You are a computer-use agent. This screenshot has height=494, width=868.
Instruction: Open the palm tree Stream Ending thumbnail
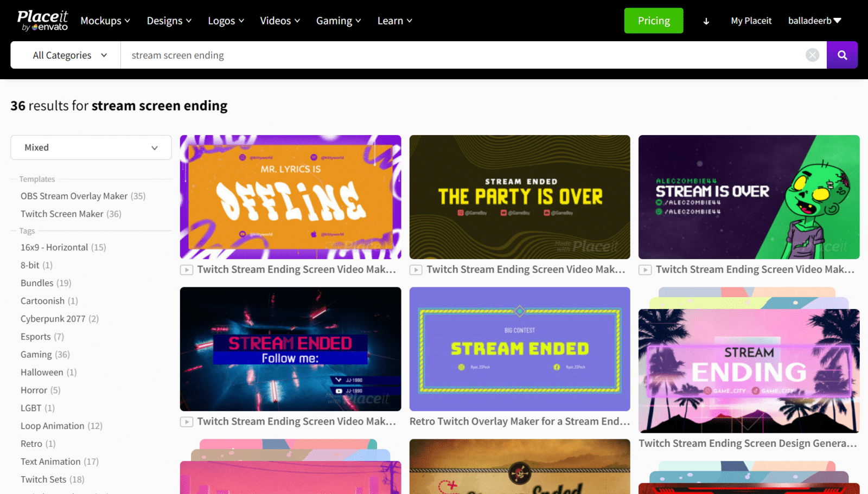749,371
